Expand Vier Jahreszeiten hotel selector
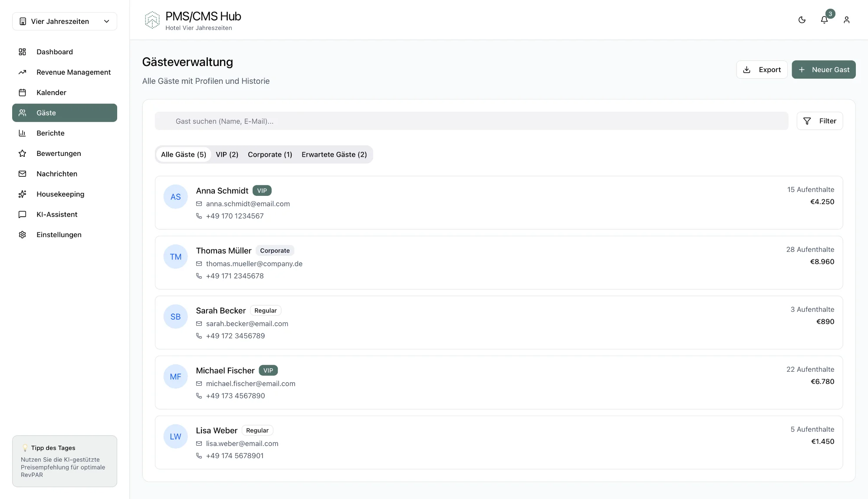868x499 pixels. click(65, 21)
